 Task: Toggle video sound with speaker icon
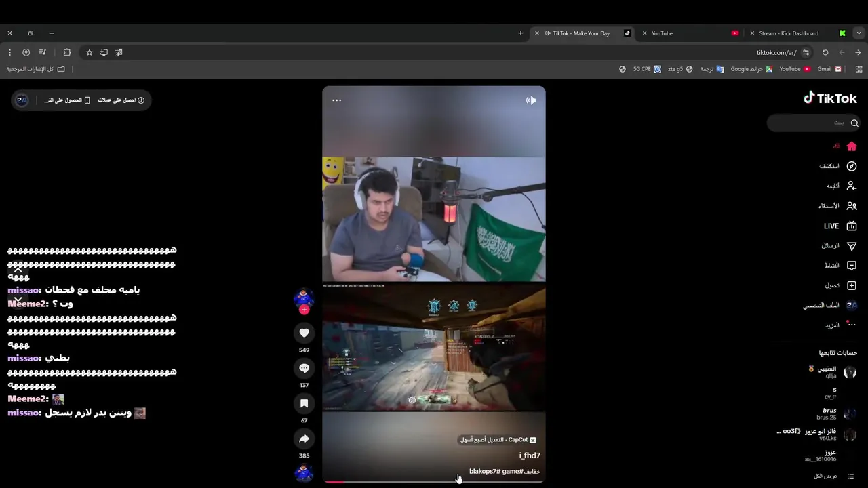tap(531, 100)
